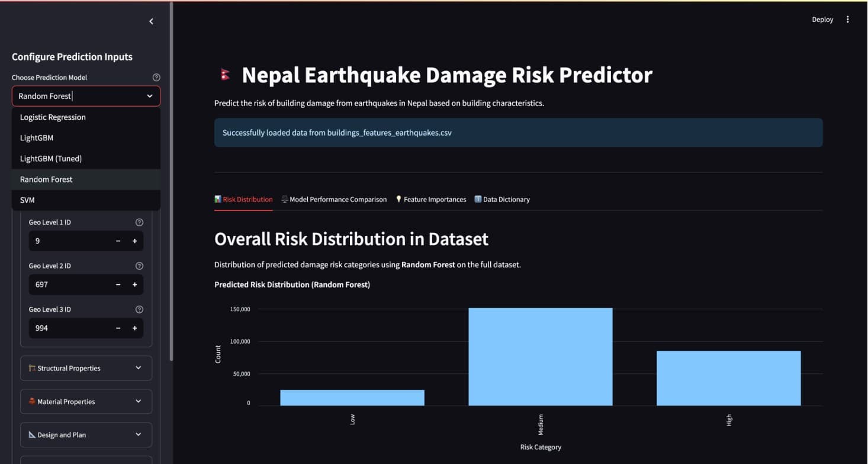The height and width of the screenshot is (464, 868).
Task: Expand the Material Properties section
Action: [x=86, y=401]
